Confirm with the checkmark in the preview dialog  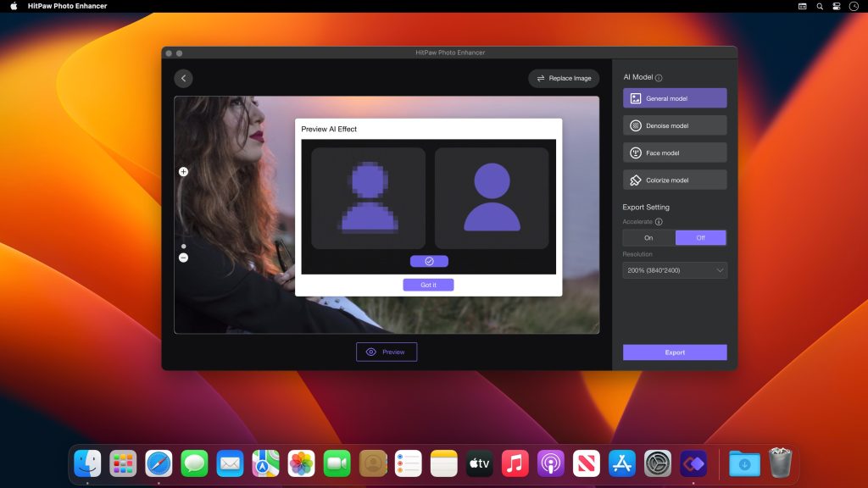429,260
